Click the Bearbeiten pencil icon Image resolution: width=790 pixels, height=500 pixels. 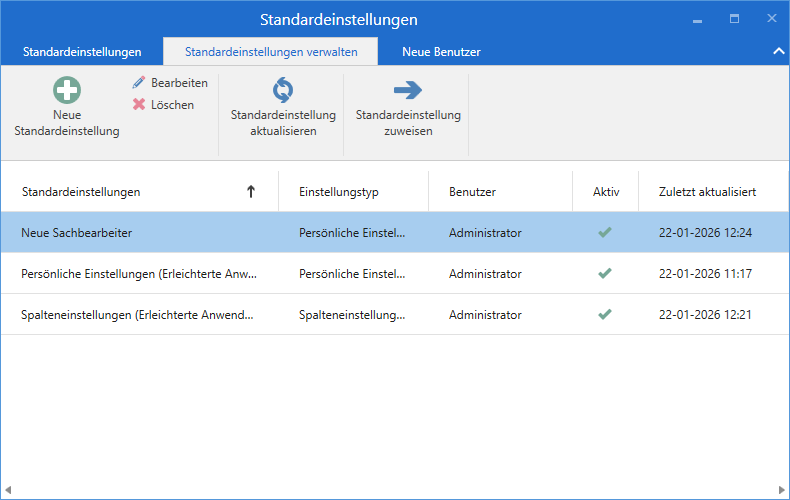pos(139,83)
